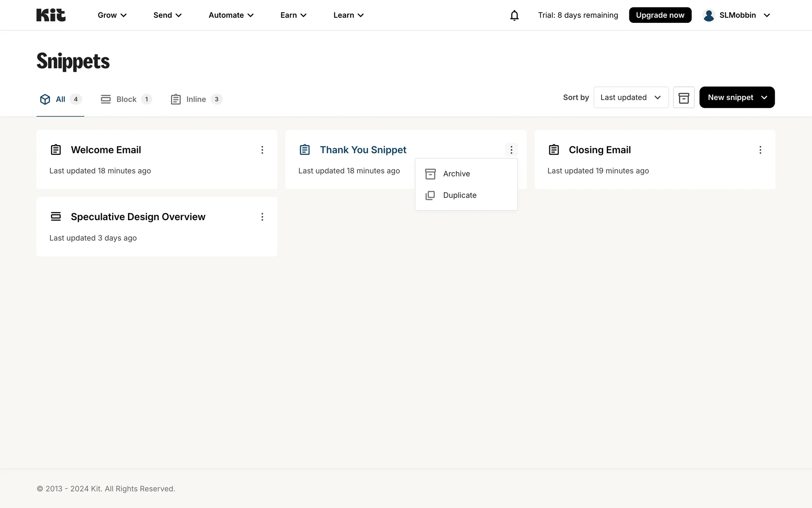
Task: Select Archive from the context menu
Action: point(456,174)
